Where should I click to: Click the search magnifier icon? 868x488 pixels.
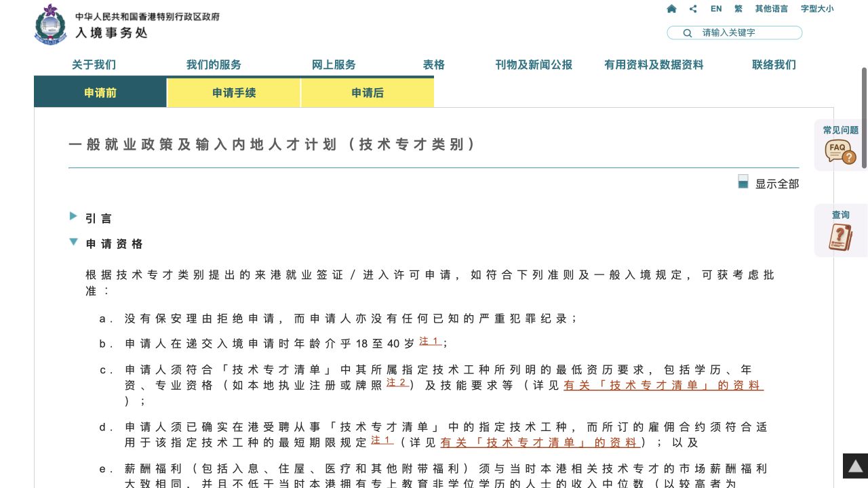[x=687, y=33]
